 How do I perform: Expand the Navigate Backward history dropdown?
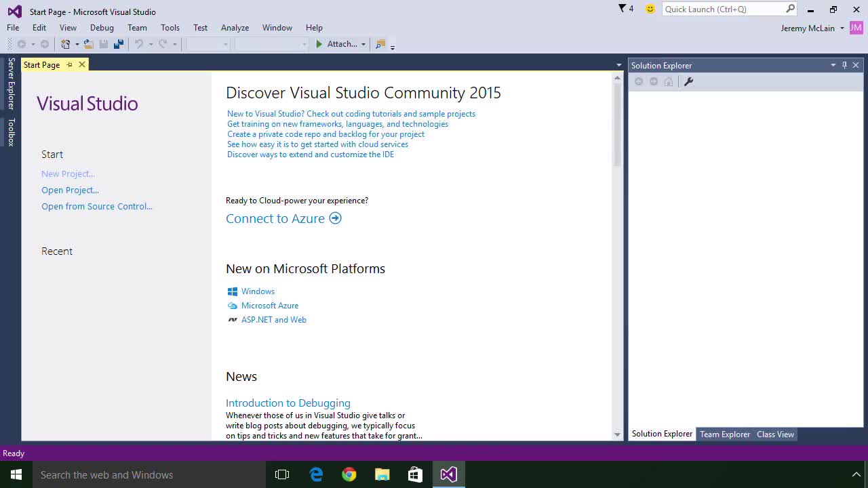click(33, 44)
